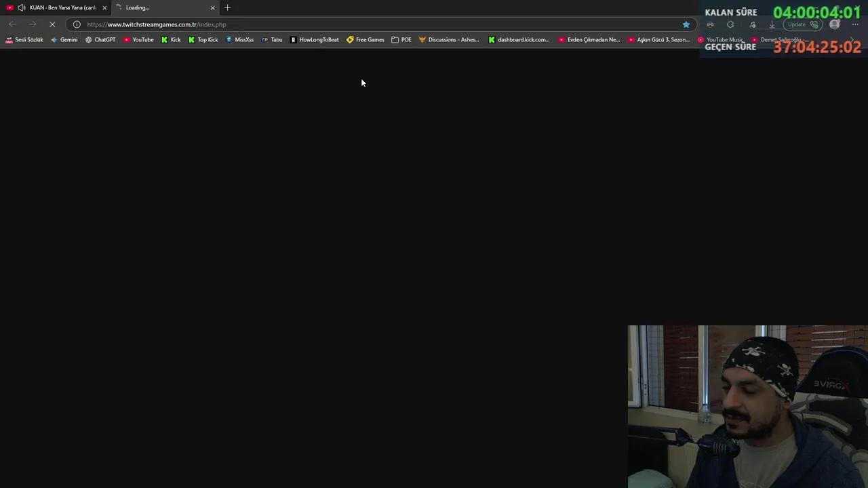Viewport: 868px width, 488px height.
Task: Open the Discussions - Ashes bookmark
Action: (449, 39)
